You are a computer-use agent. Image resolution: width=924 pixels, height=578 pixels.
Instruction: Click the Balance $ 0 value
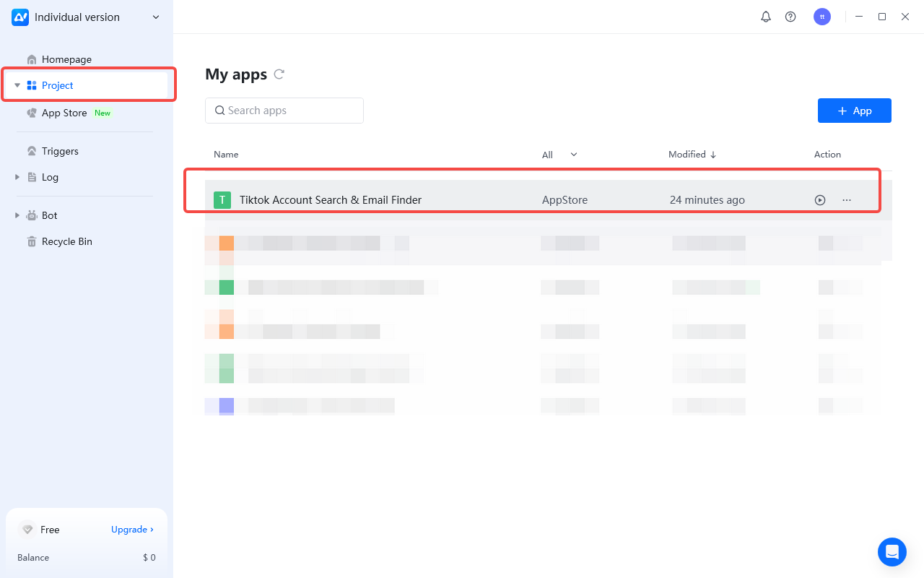point(149,558)
